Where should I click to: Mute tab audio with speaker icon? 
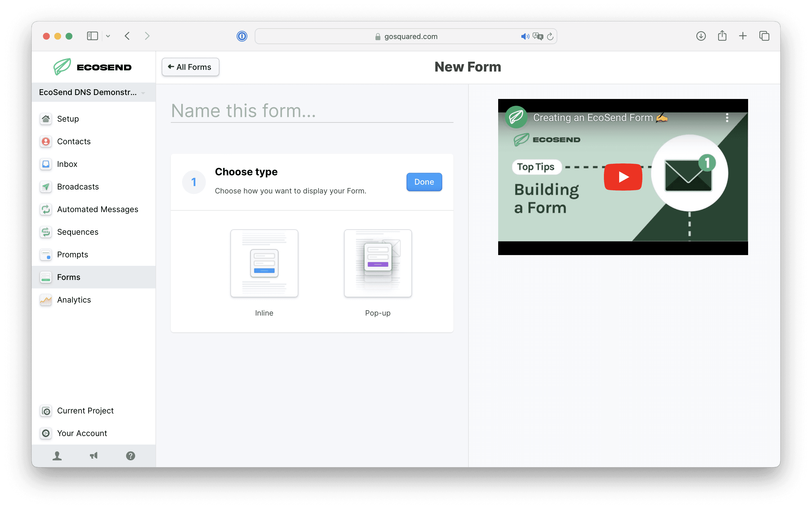[525, 36]
